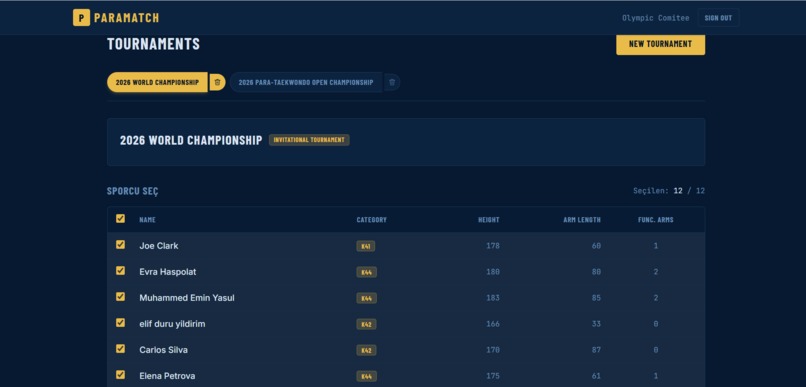
Task: Delete the 2026 Para-Taekwondo Open Championship
Action: [392, 82]
